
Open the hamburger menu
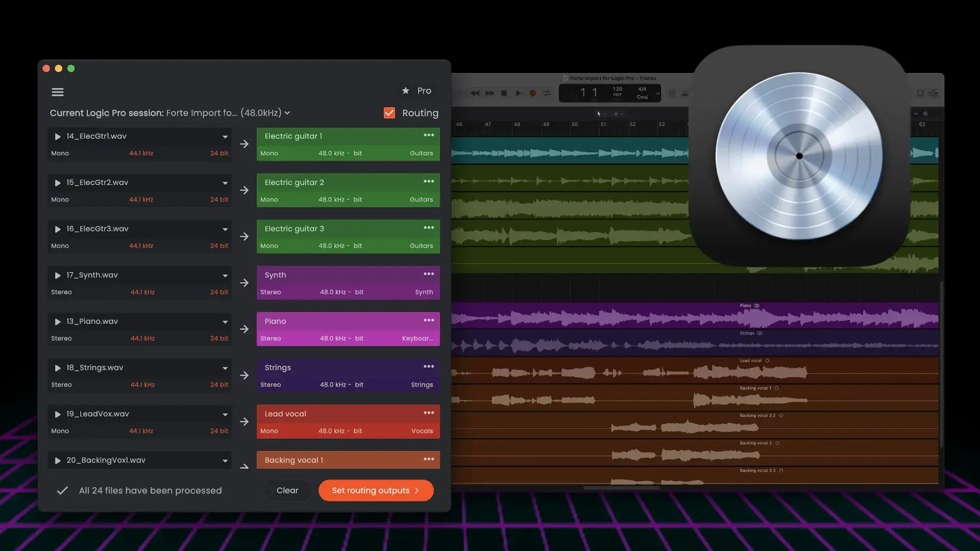click(x=58, y=92)
